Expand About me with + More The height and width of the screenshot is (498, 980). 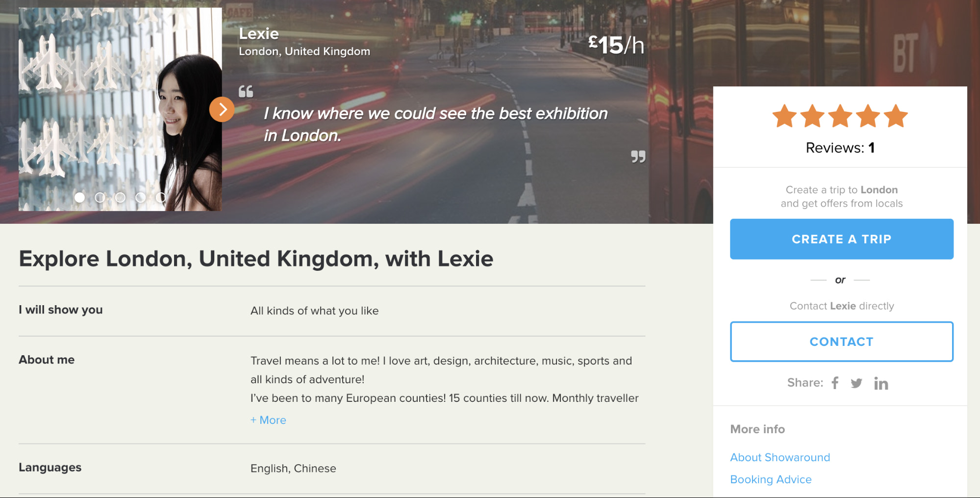(x=268, y=420)
